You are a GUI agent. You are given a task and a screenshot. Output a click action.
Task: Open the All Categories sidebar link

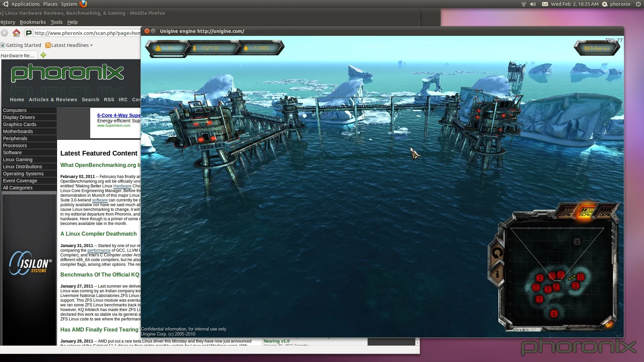(x=29, y=188)
